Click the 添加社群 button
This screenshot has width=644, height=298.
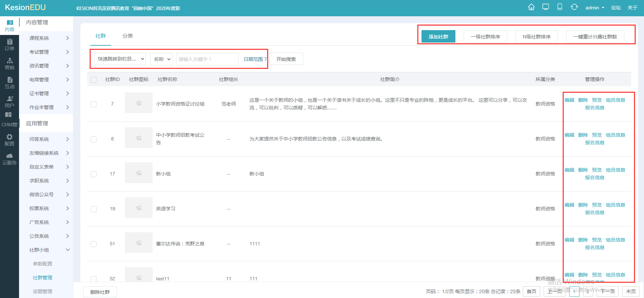pyautogui.click(x=438, y=37)
